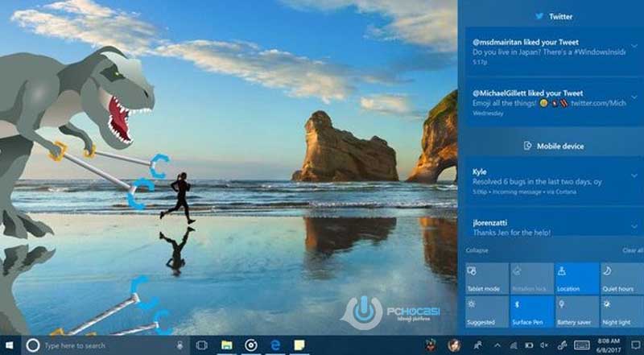Screen dimensions: 644x355
Task: Click the Mobile device group header
Action: coord(554,146)
